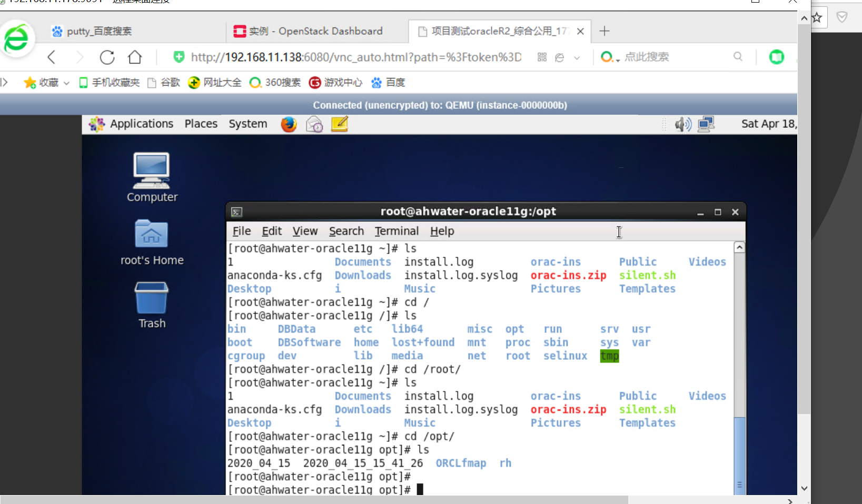Click DBSoftware in the terminal listing
Viewport: 862px width, 504px height.
click(309, 342)
